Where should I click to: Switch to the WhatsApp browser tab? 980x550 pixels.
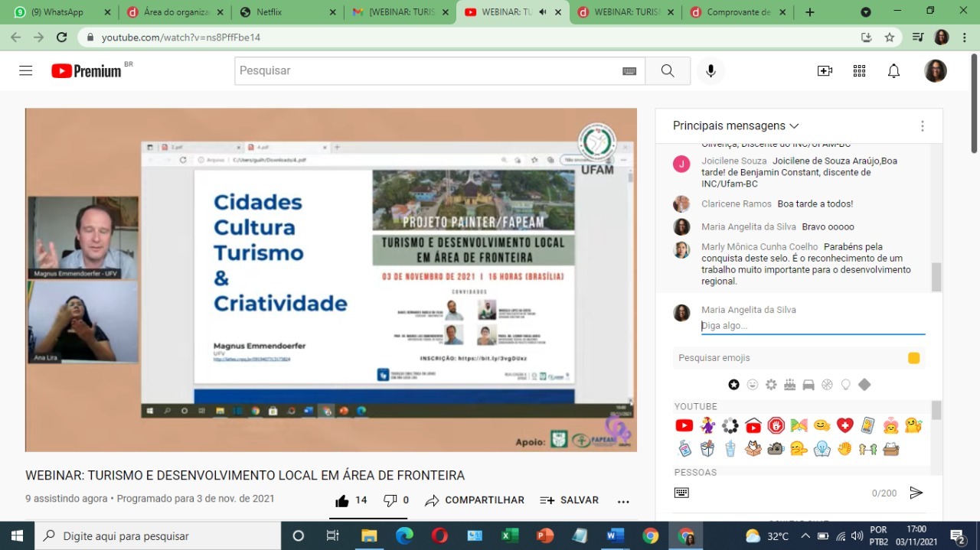pos(57,12)
